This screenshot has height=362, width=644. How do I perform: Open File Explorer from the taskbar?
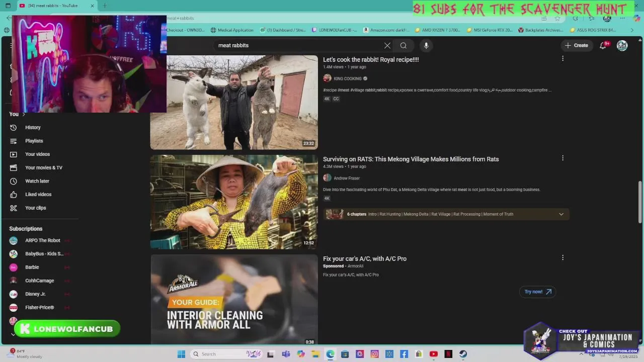coord(315,354)
